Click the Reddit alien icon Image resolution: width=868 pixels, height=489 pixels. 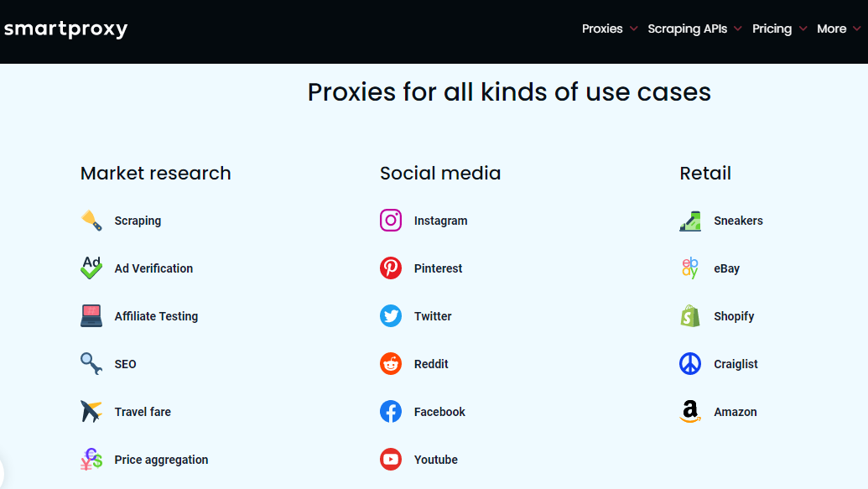(390, 364)
